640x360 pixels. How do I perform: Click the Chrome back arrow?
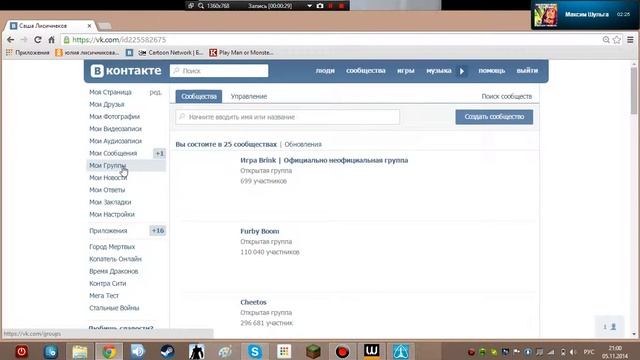coord(11,40)
